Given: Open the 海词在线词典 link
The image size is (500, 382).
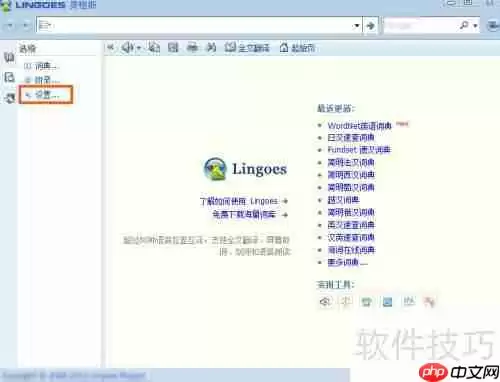Looking at the screenshot, I should [351, 250].
